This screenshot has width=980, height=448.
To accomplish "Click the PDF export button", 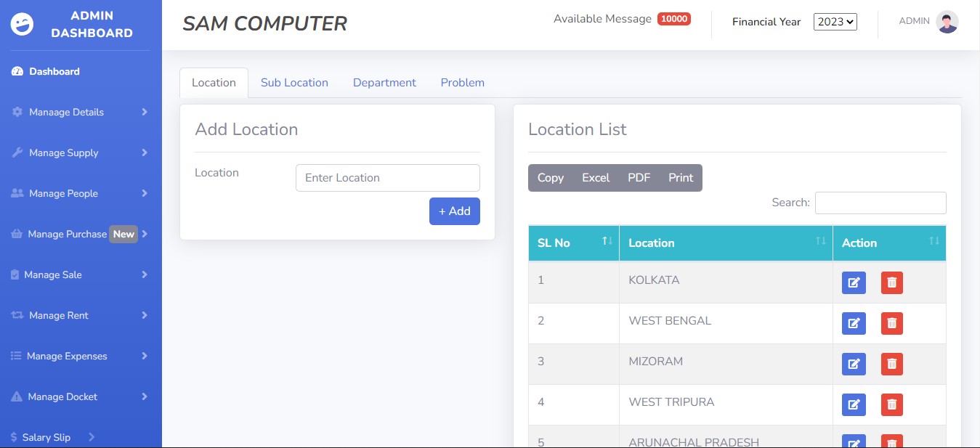I will tap(639, 178).
